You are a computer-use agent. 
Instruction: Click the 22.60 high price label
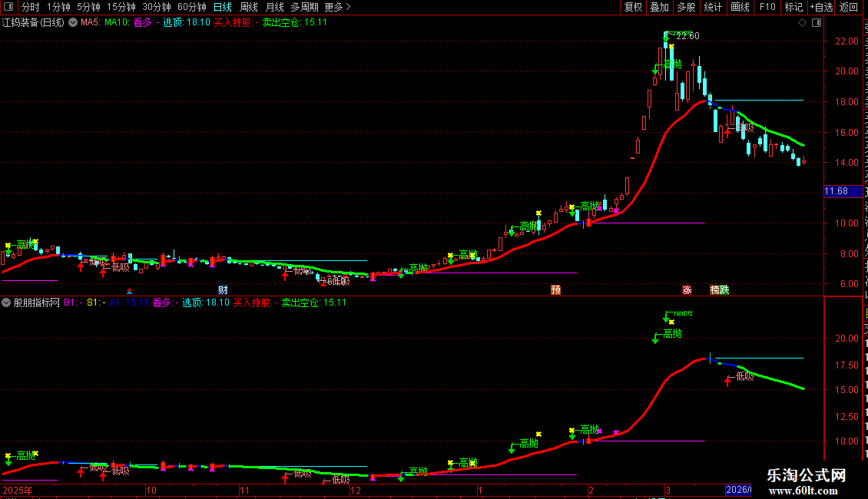coord(687,36)
